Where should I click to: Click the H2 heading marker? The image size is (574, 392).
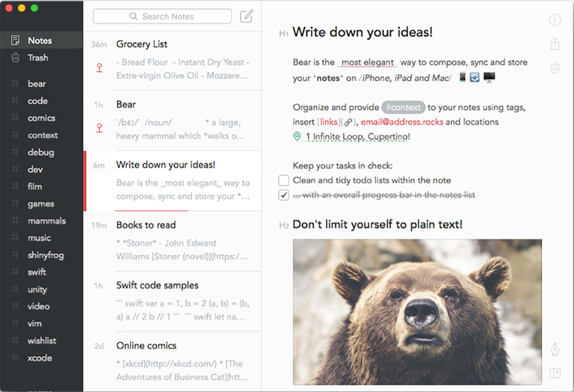pos(284,225)
